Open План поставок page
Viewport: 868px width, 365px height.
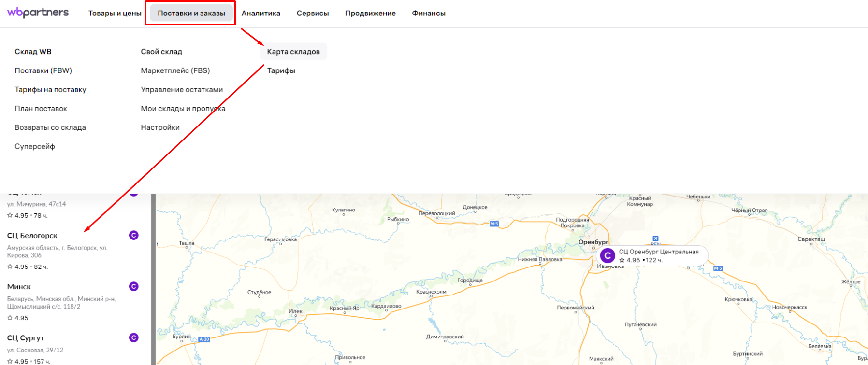coord(41,109)
